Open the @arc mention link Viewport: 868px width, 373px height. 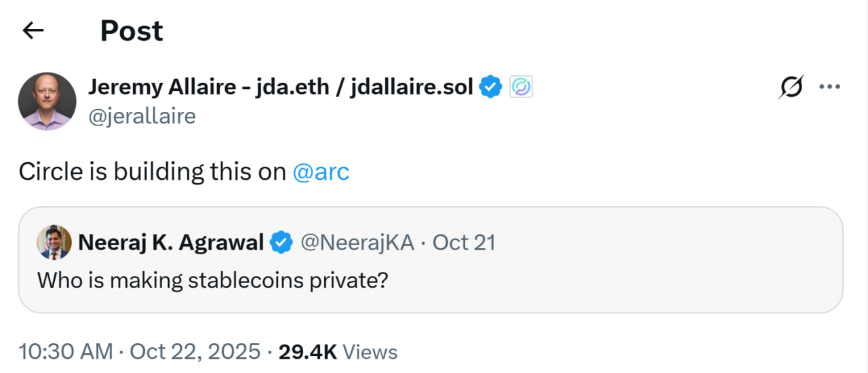tap(321, 172)
